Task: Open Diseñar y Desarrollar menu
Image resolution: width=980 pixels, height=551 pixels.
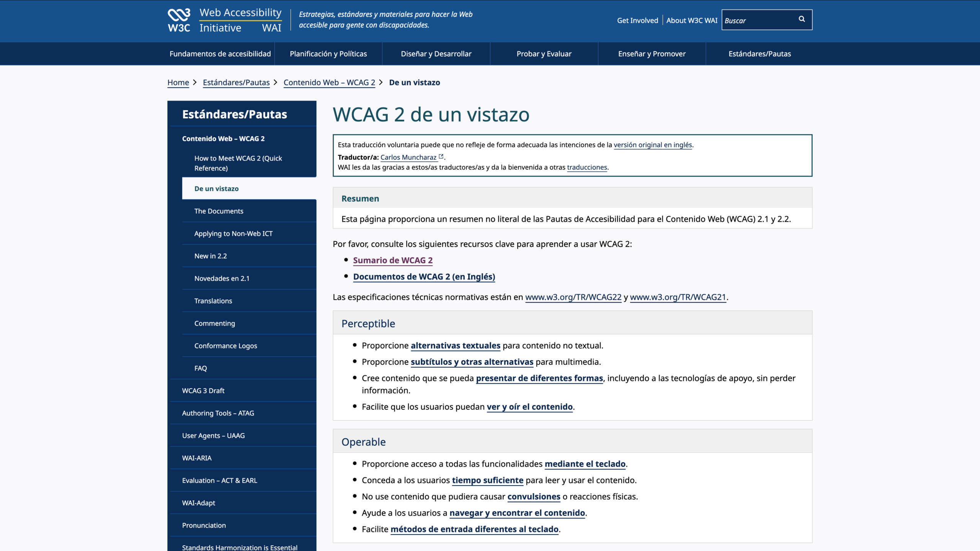Action: pyautogui.click(x=436, y=54)
